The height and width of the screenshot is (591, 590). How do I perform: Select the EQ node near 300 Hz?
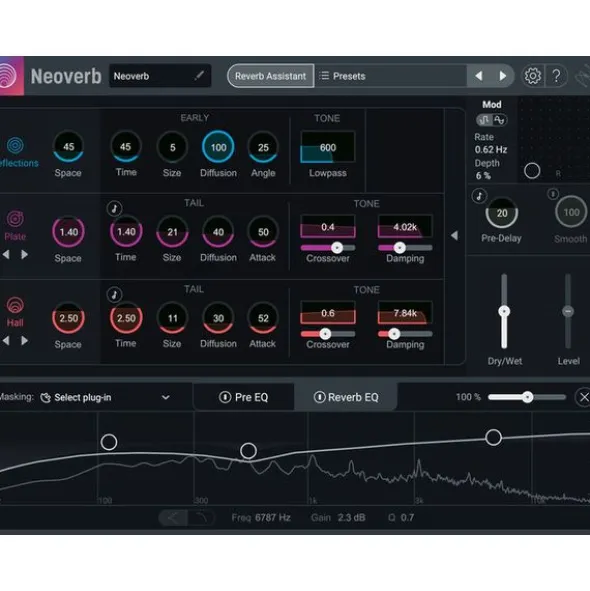click(x=248, y=450)
